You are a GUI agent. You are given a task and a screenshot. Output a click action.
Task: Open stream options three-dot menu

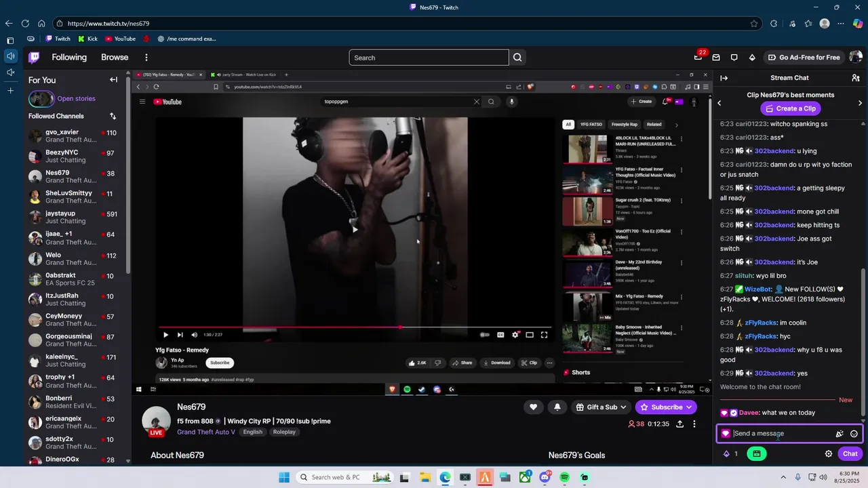pyautogui.click(x=694, y=424)
